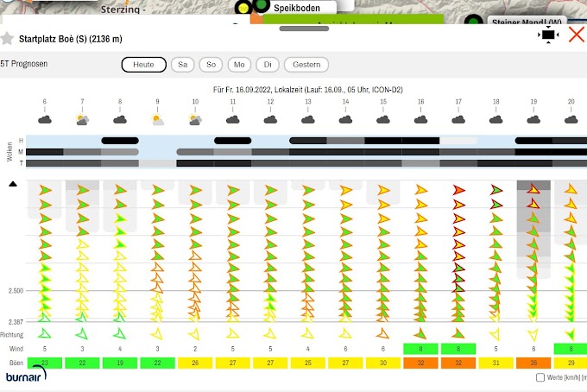Click the forecast date header text

click(307, 90)
